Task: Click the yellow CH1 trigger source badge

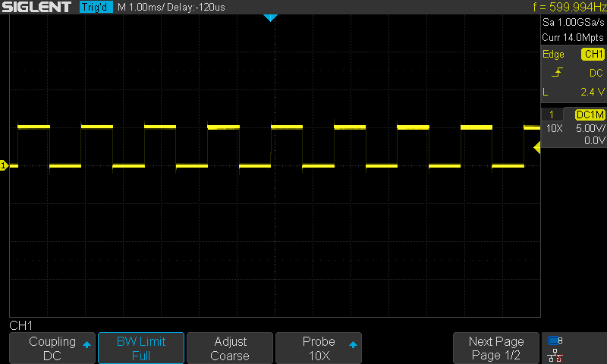Action: point(592,55)
